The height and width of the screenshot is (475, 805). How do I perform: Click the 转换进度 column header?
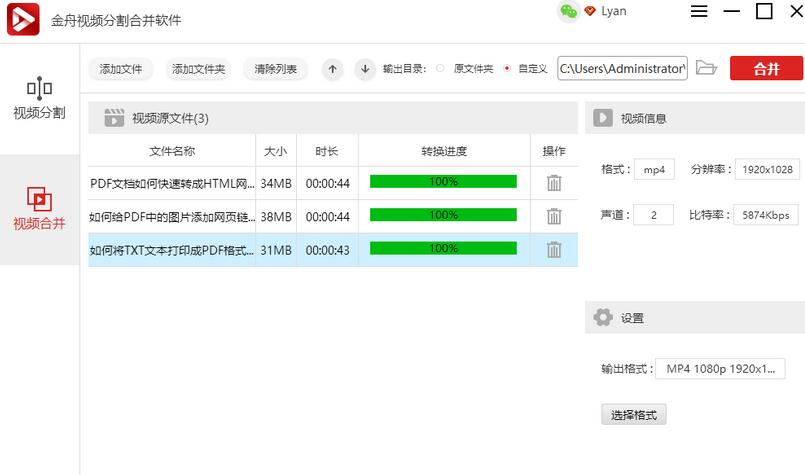point(444,151)
